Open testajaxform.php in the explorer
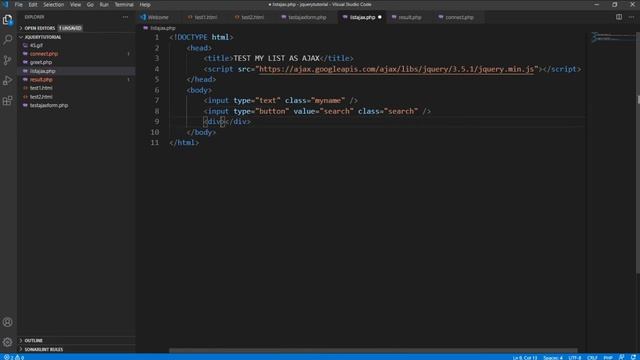Image resolution: width=640 pixels, height=360 pixels. point(49,105)
